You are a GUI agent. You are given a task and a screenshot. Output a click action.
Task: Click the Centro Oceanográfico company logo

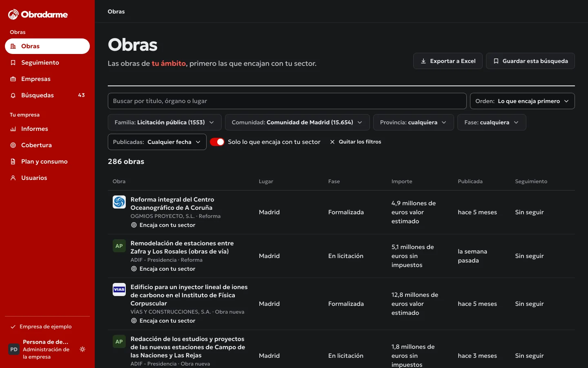pyautogui.click(x=119, y=202)
